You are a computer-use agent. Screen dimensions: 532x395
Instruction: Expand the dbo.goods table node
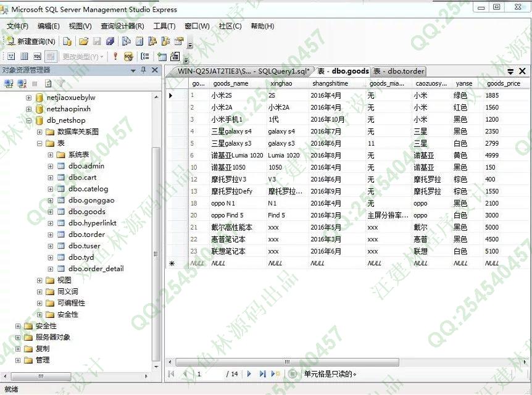(50, 212)
